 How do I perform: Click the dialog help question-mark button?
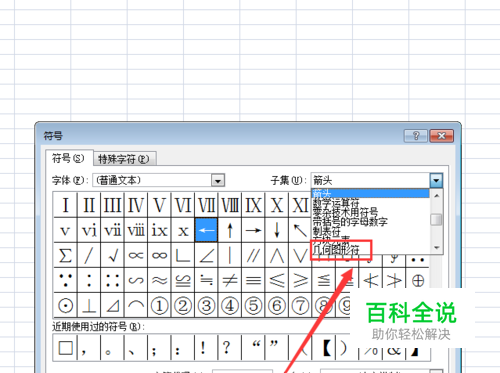(416, 136)
